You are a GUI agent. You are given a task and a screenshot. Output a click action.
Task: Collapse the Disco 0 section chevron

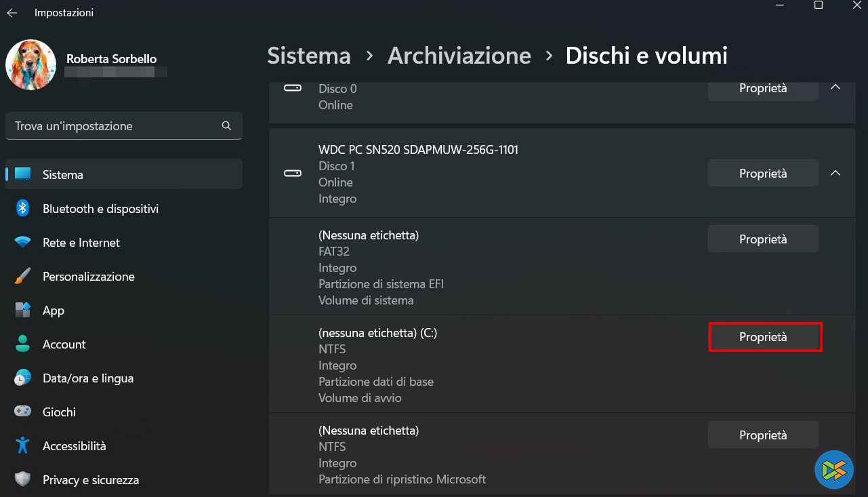835,88
